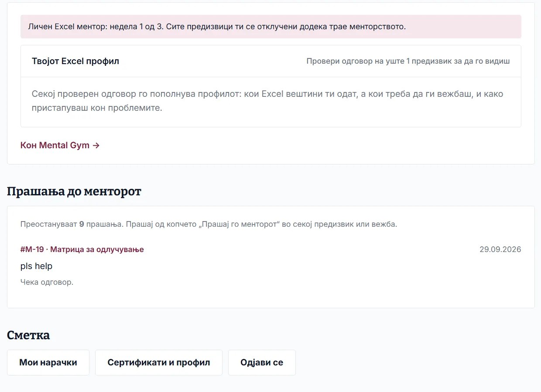The height and width of the screenshot is (392, 541).
Task: Click the 'Чека одговор.' status
Action: click(x=47, y=282)
